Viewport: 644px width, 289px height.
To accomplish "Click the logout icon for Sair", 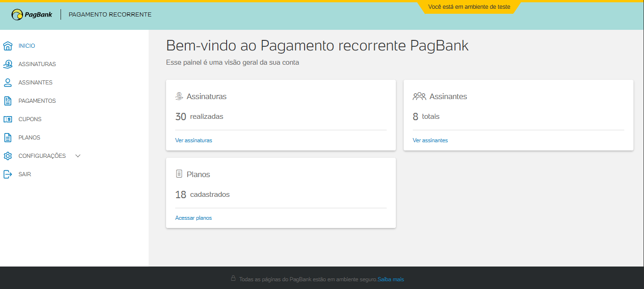I will pos(7,174).
